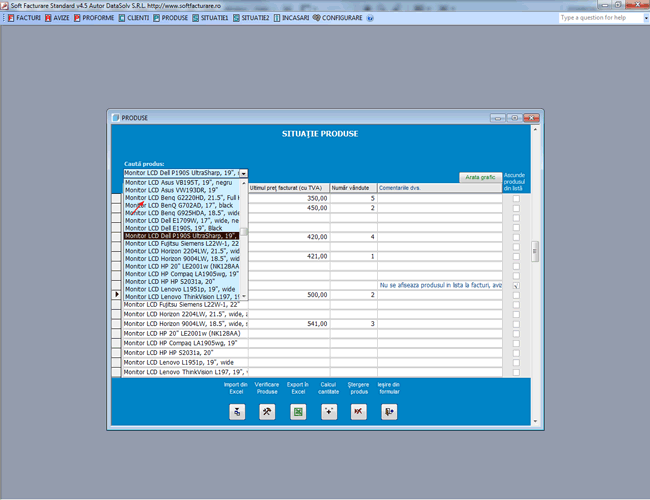Image resolution: width=650 pixels, height=500 pixels.
Task: Click the Ieșire din formular exit icon
Action: pos(389,412)
